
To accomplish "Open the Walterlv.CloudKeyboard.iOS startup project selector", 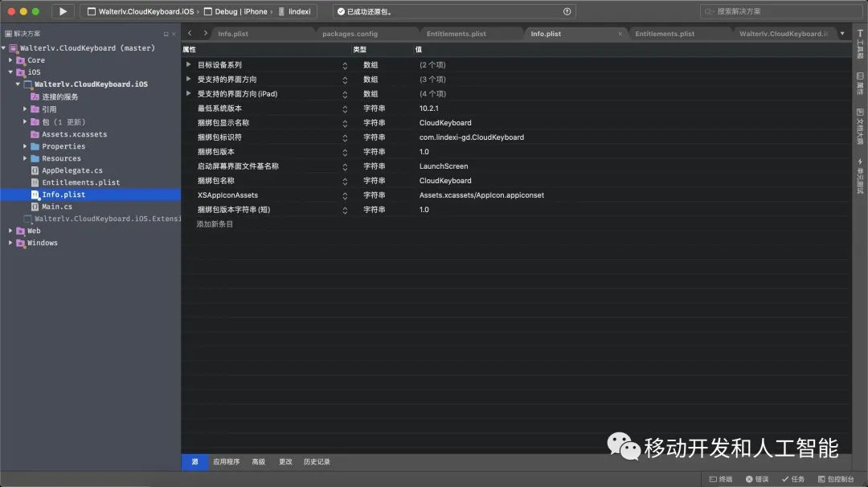I will tap(141, 11).
